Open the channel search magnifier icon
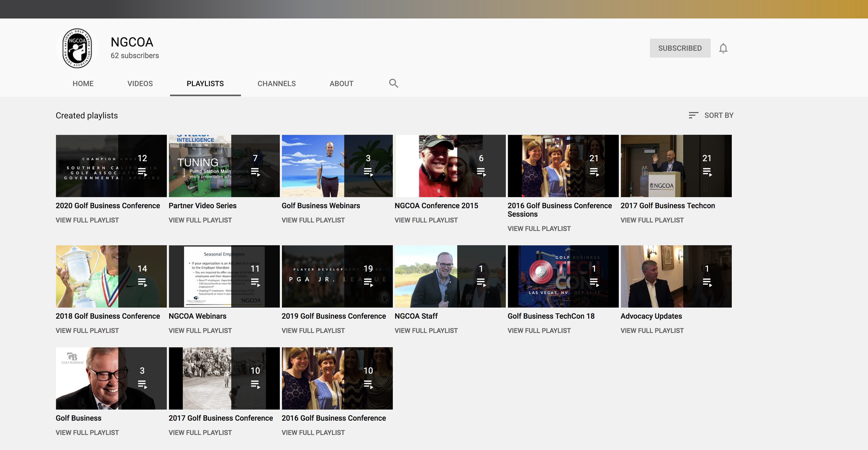This screenshot has width=868, height=450. pyautogui.click(x=393, y=83)
